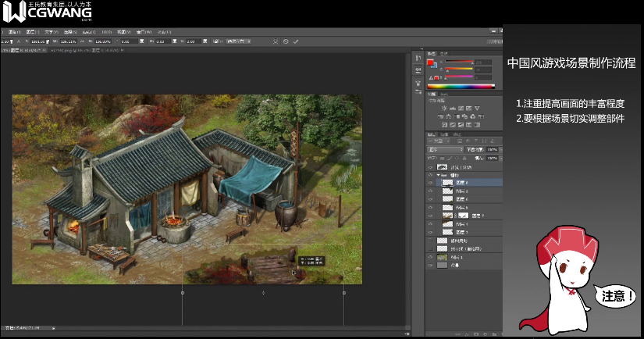
Task: Switch to the second tab in color panel
Action: coord(444,54)
